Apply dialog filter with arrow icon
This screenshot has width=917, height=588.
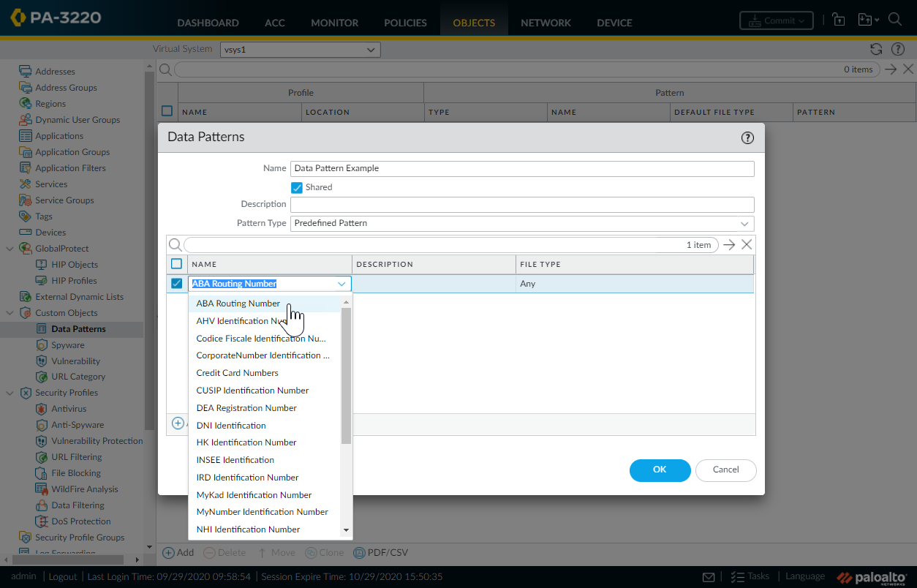(729, 245)
